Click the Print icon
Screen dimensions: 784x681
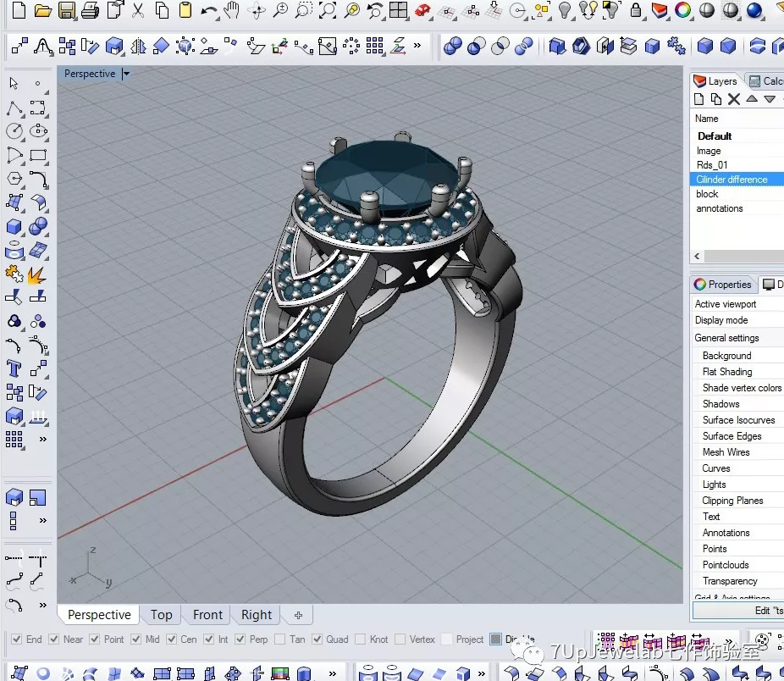(x=91, y=11)
